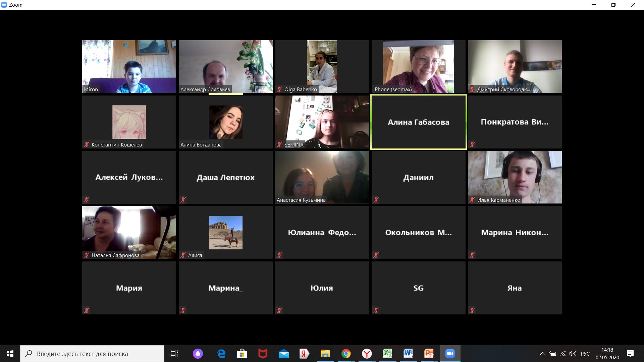The image size is (644, 362).
Task: Open Windows Start menu
Action: 10,354
